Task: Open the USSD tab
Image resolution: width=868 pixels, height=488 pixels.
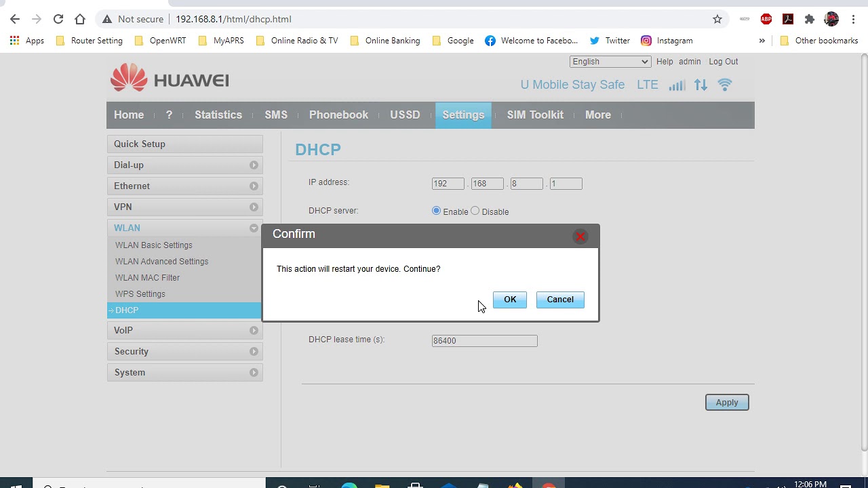Action: point(405,115)
